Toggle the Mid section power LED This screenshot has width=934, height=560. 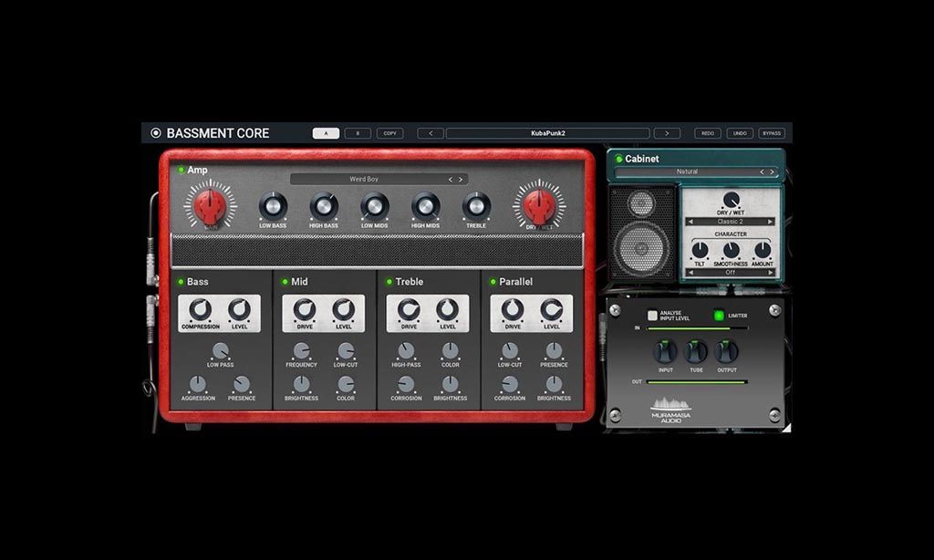[285, 282]
